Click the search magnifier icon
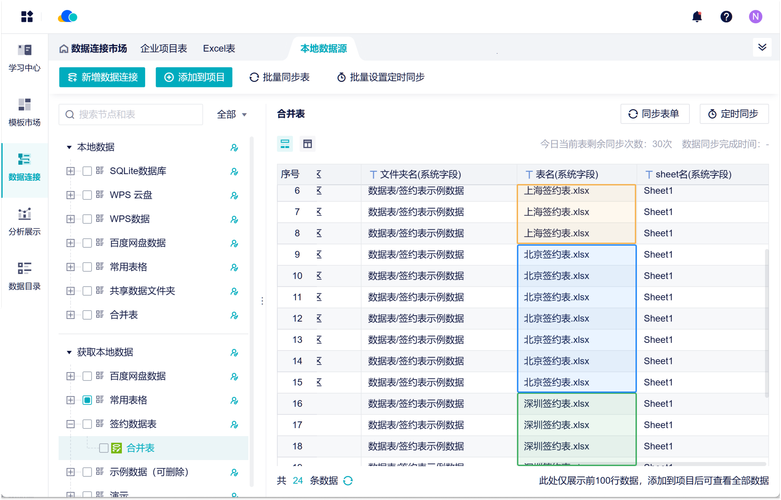781x500 pixels. point(70,115)
